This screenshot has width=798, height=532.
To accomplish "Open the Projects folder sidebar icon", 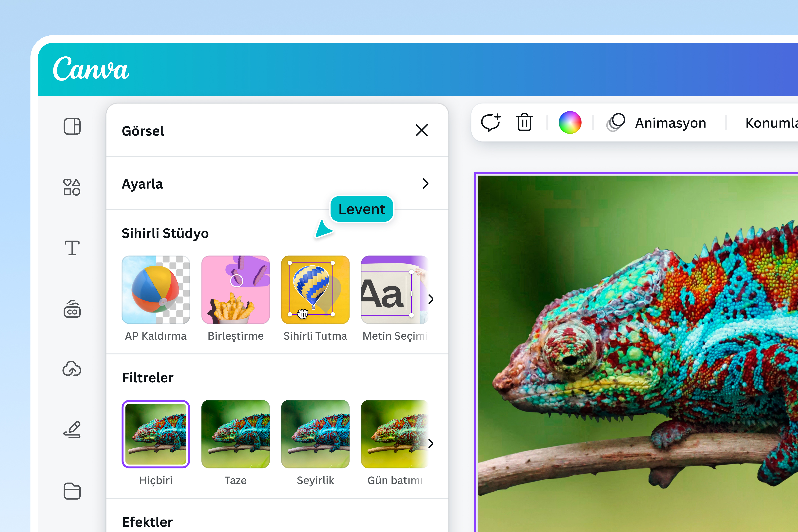I will [72, 491].
